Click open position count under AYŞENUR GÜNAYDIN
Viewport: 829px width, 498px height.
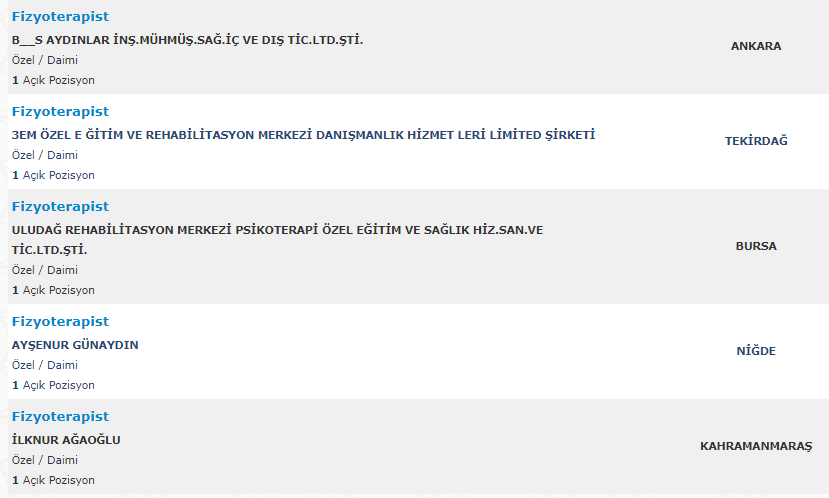[53, 385]
